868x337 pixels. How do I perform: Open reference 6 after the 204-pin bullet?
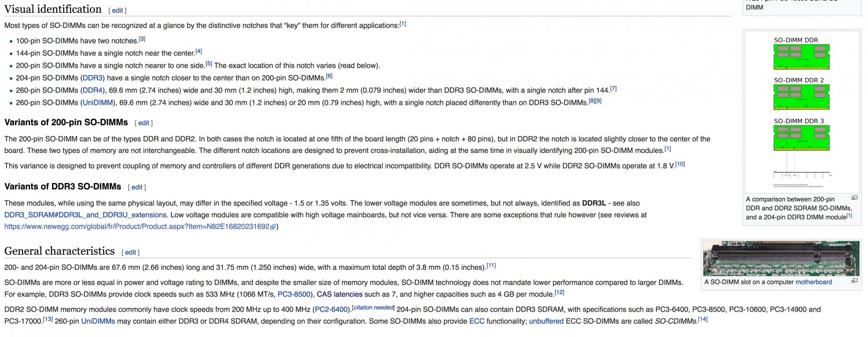(329, 76)
